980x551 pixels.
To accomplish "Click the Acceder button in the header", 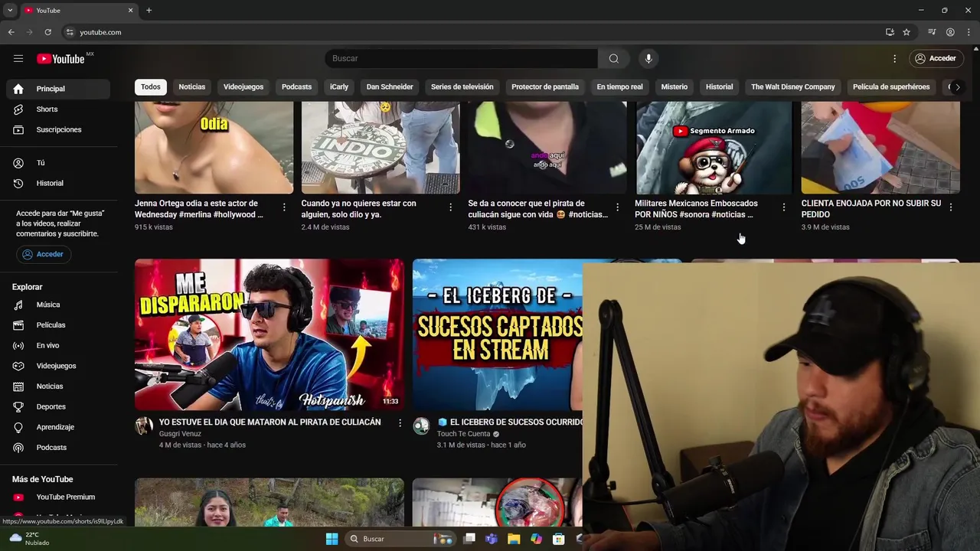I will tap(936, 58).
